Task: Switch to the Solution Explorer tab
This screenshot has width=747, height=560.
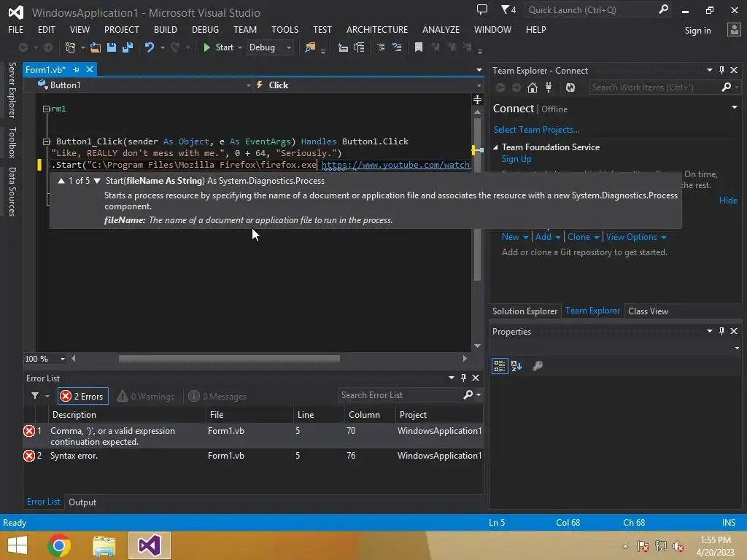Action: pos(525,311)
